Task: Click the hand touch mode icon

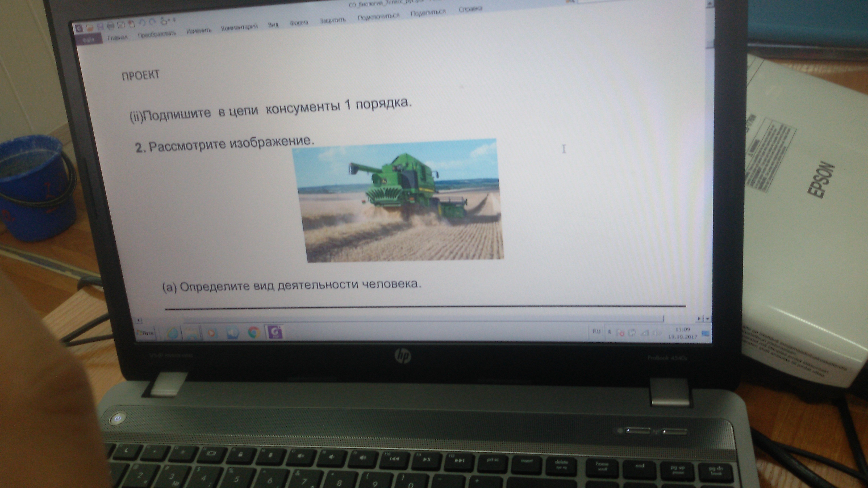Action: point(164,21)
